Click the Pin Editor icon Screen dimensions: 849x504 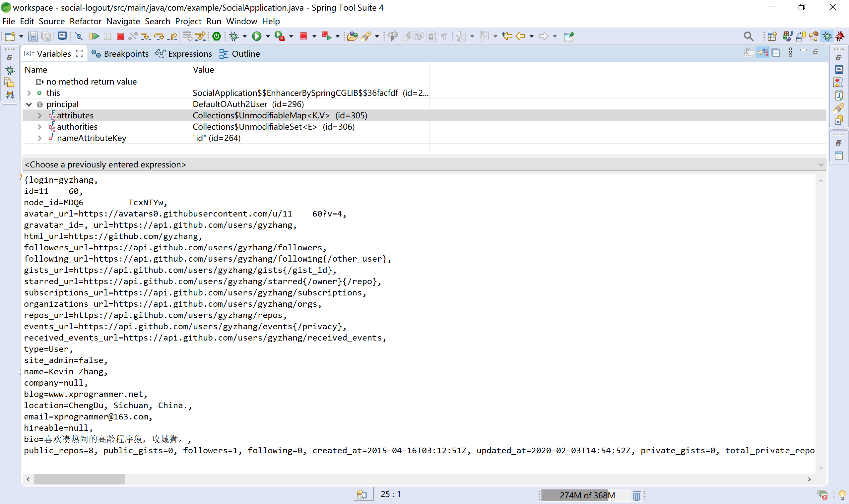click(569, 36)
